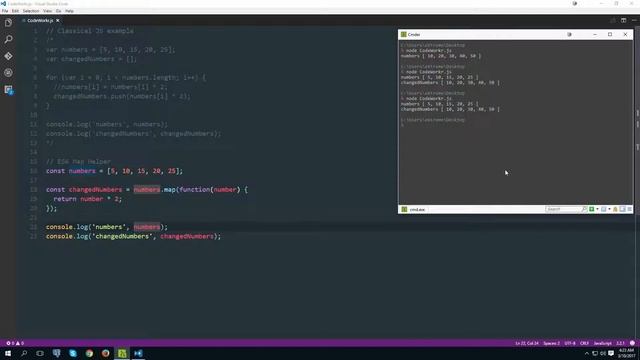Open Chrome from the taskbar
640x360 pixels.
point(89,353)
